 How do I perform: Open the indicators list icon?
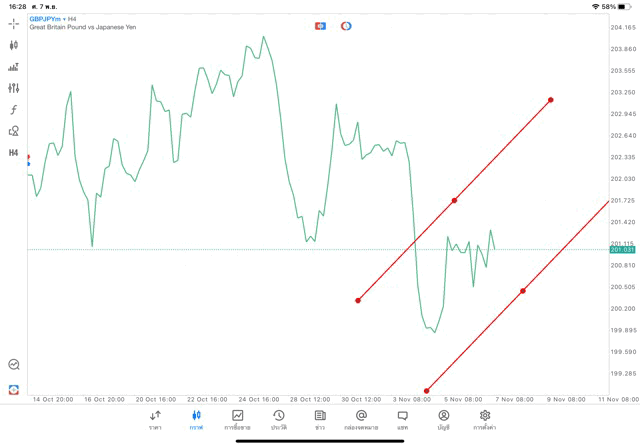(x=14, y=67)
